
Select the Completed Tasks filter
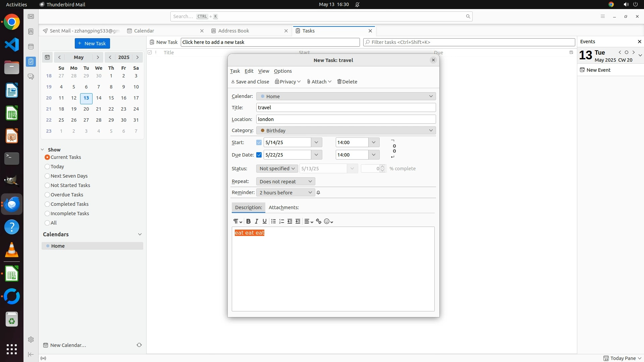(x=47, y=204)
